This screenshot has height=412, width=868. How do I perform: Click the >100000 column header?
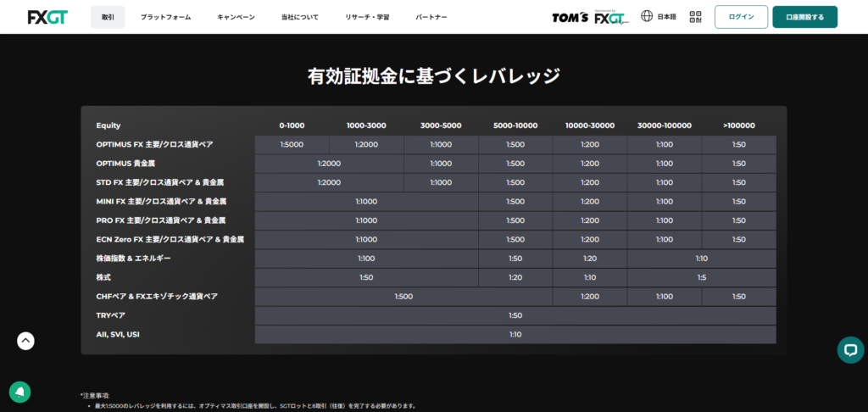pyautogui.click(x=739, y=125)
